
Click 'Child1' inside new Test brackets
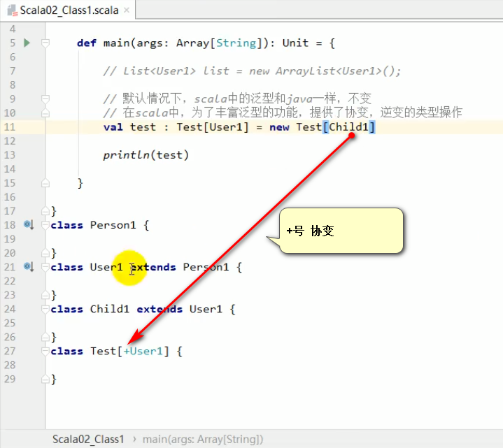pos(348,127)
